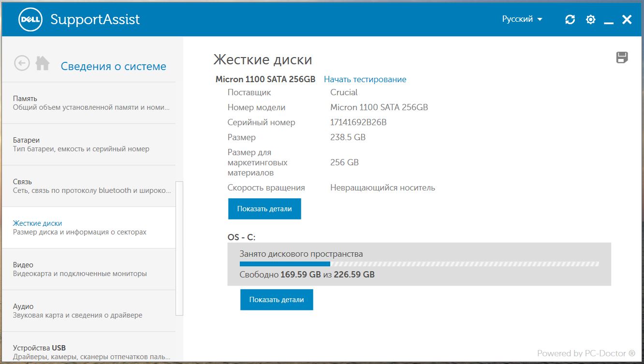Click Показать детали button under disk info
The height and width of the screenshot is (364, 644).
click(x=264, y=209)
